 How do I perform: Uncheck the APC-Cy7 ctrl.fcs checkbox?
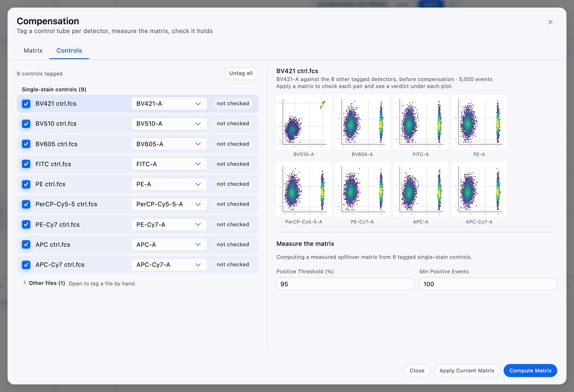[26, 265]
